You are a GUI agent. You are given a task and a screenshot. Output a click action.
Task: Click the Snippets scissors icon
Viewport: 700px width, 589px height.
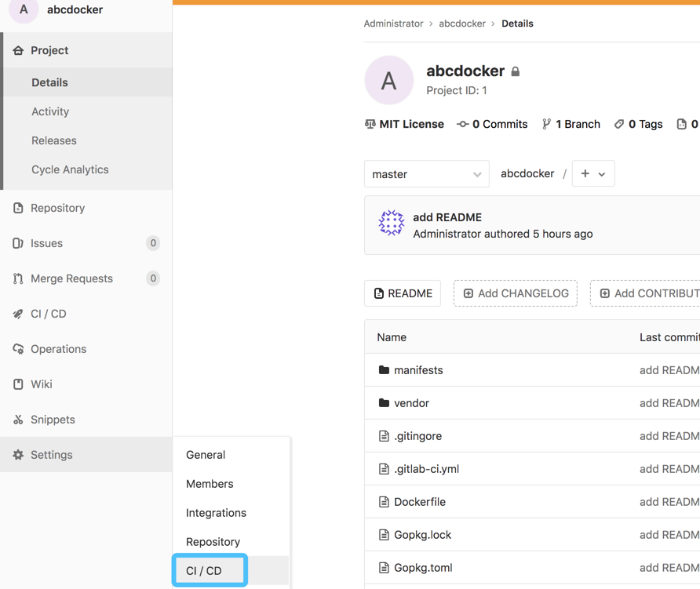18,420
